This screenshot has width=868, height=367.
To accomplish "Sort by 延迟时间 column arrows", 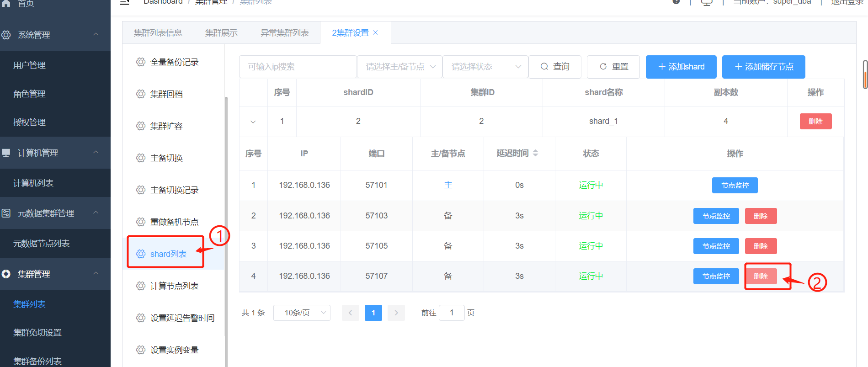I will pyautogui.click(x=536, y=153).
